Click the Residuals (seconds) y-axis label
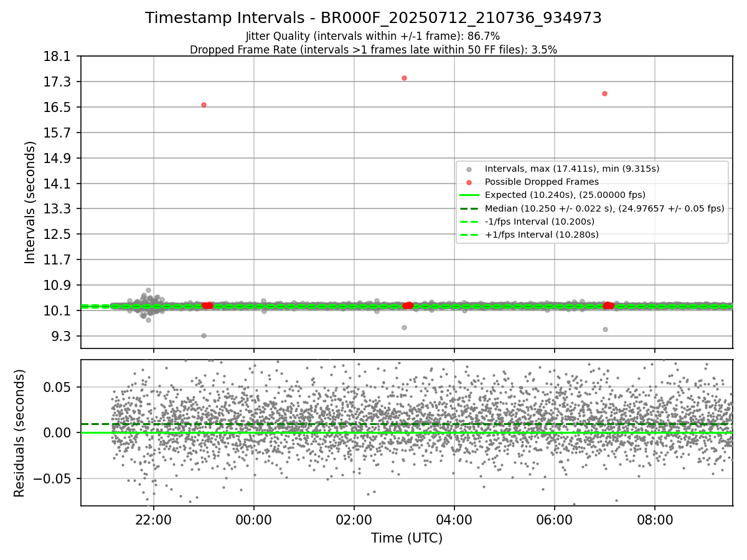The height and width of the screenshot is (560, 747). (x=19, y=433)
